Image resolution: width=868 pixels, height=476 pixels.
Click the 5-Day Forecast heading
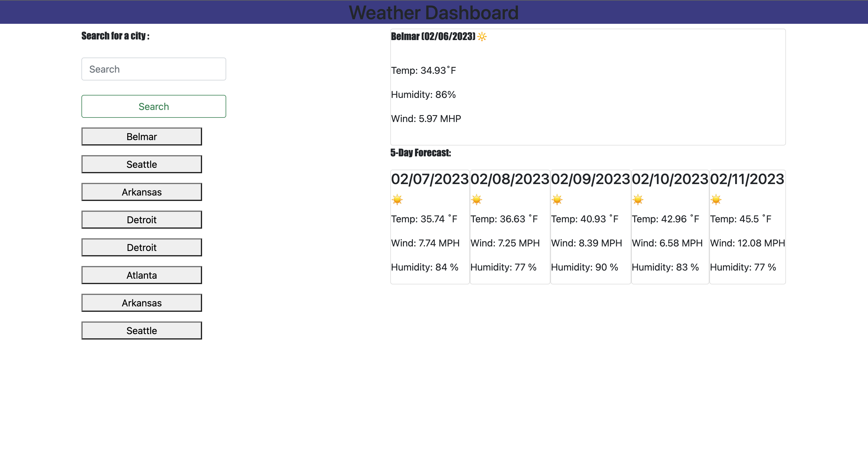pyautogui.click(x=420, y=152)
